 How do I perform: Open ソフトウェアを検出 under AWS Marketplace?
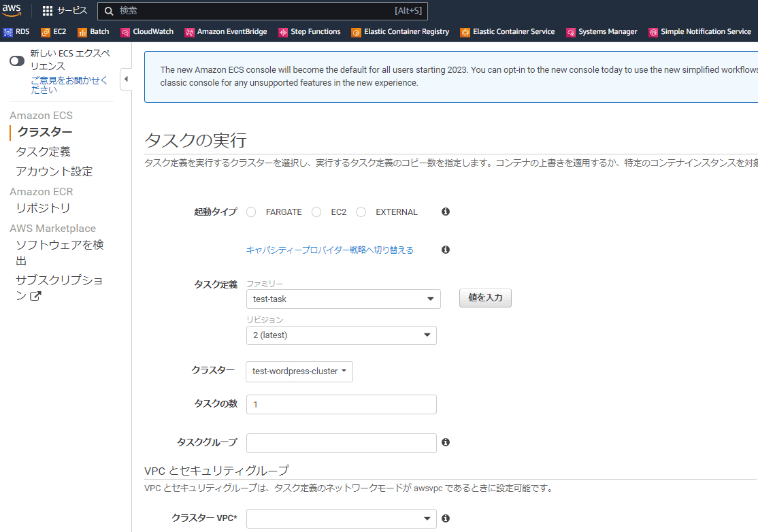[x=59, y=252]
